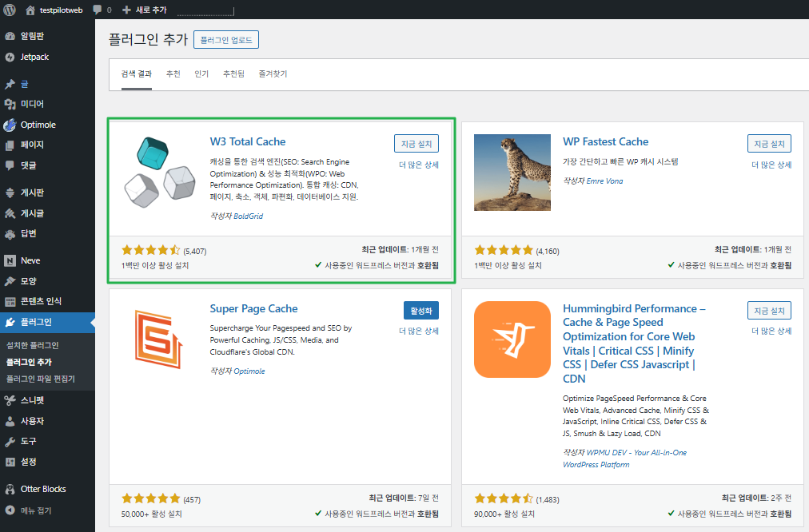Select the 추천 tab

click(x=173, y=73)
